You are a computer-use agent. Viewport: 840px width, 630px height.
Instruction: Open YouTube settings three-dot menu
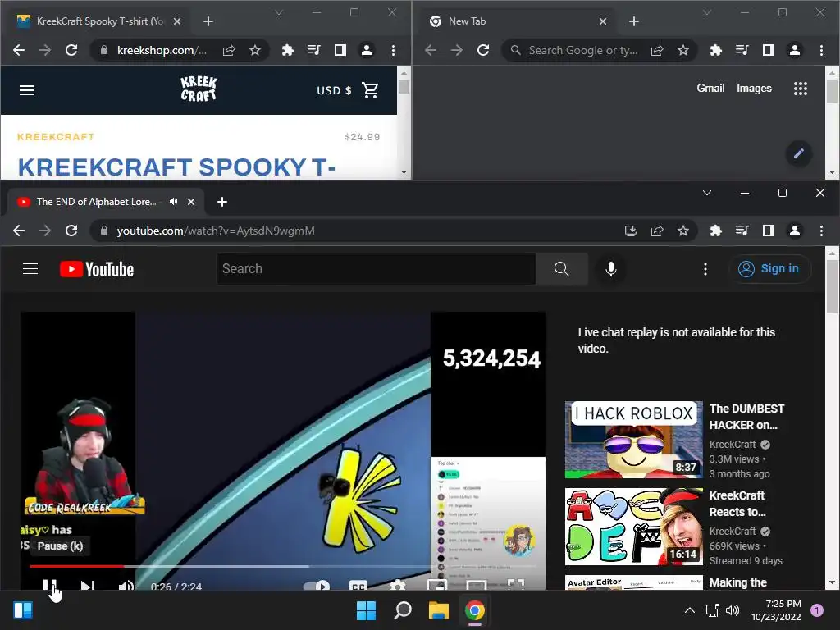point(705,269)
